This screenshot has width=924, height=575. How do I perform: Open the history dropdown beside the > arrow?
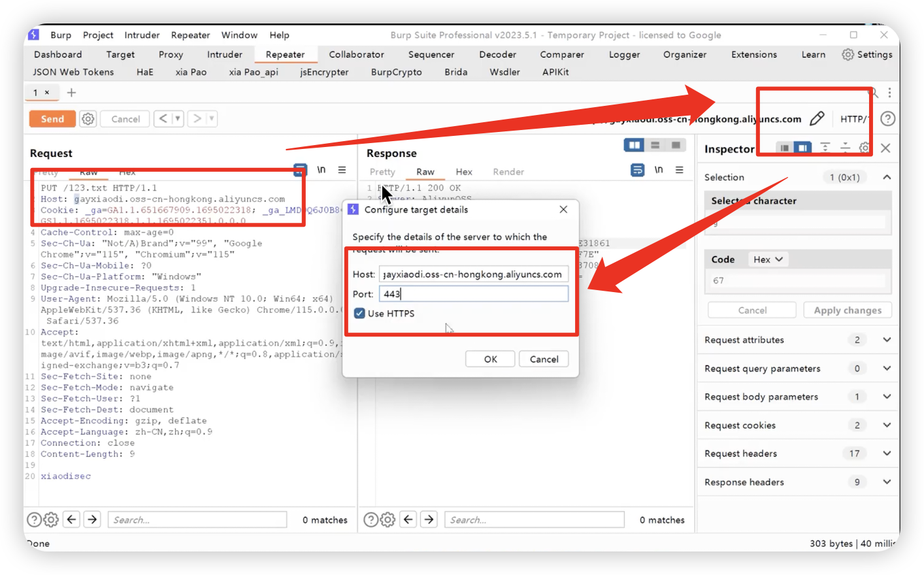[211, 119]
